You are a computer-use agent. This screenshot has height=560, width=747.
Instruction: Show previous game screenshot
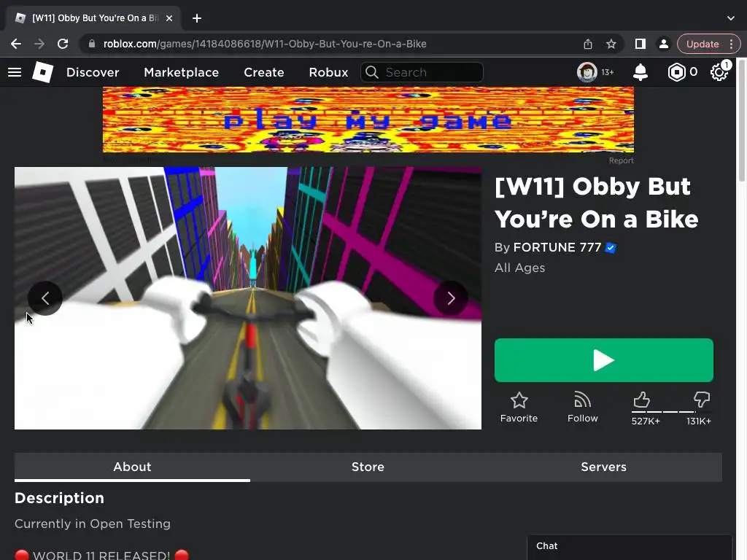(x=45, y=298)
